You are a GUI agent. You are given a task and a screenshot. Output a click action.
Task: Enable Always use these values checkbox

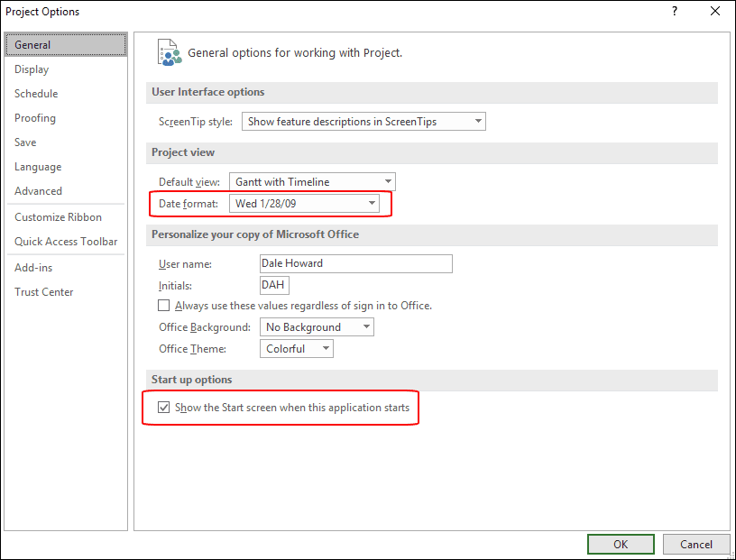(163, 306)
